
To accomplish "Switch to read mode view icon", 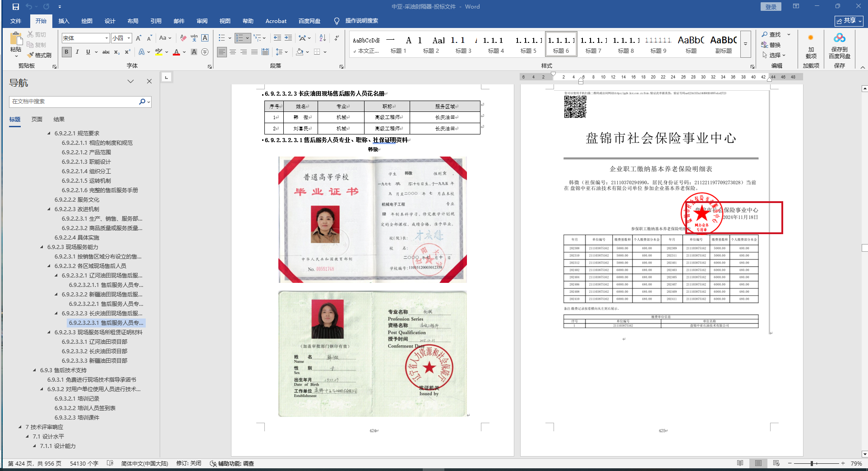I will point(740,463).
